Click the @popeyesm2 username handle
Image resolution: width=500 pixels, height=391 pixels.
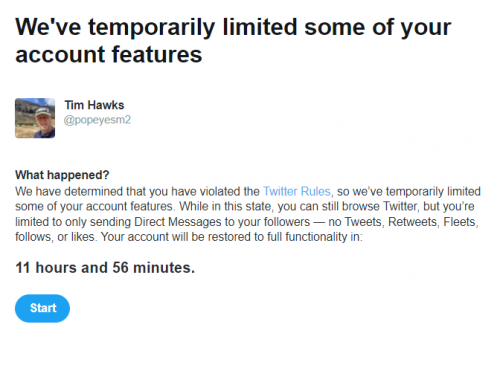coord(97,120)
